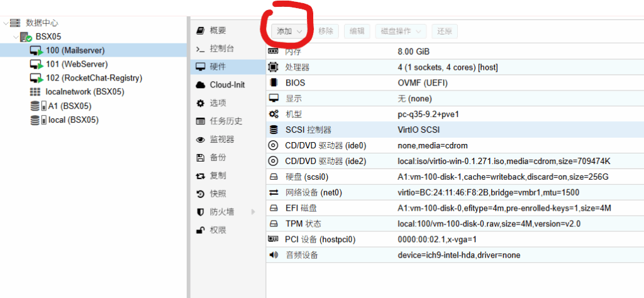Click the shield icon beside 防火墙
Viewport: 644px width, 298px height.
click(201, 212)
